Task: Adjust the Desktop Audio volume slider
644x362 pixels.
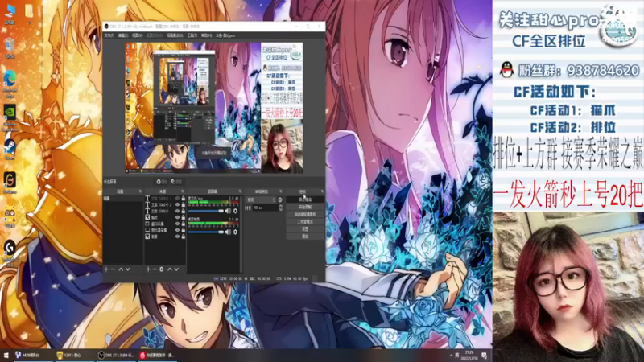Action: pyautogui.click(x=206, y=232)
